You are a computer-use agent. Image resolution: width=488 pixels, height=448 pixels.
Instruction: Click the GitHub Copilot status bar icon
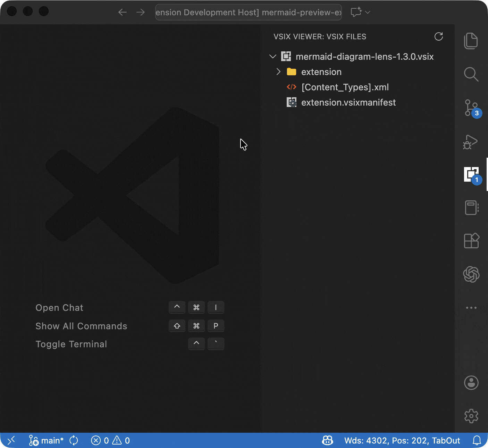(327, 440)
